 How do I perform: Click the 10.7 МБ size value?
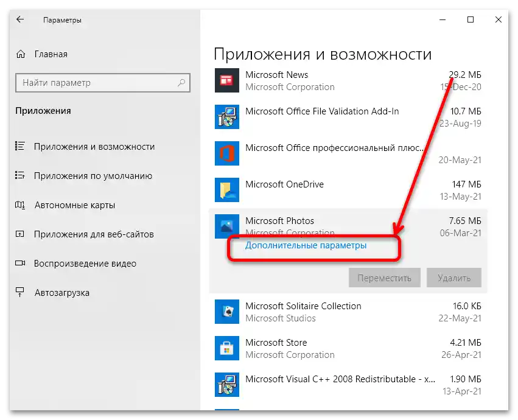pos(466,111)
